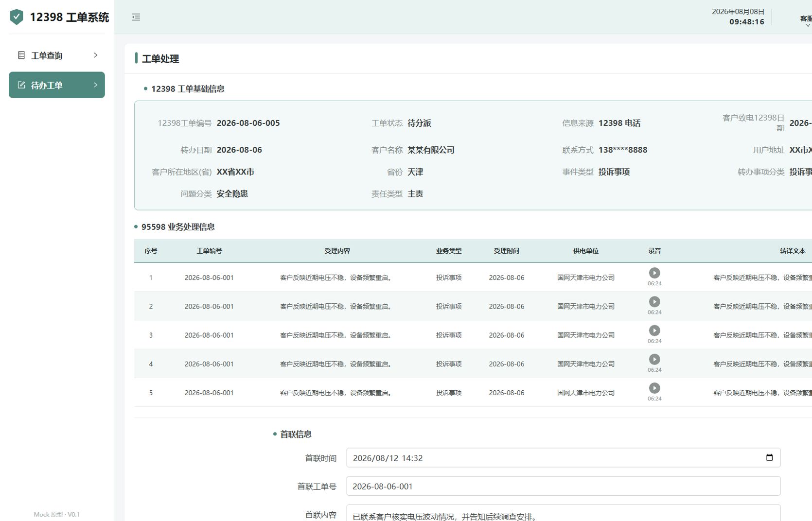
Task: Click phone number 138****8888
Action: [x=623, y=150]
